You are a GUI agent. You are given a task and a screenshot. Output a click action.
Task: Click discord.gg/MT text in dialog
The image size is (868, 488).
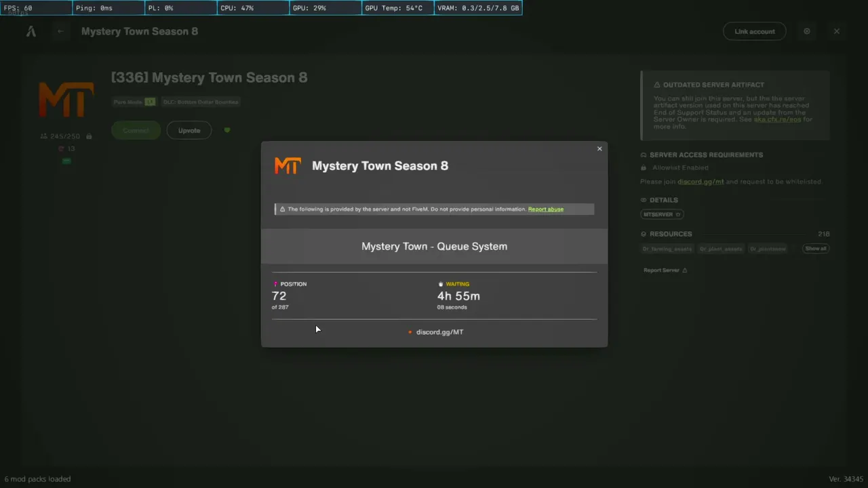click(x=440, y=332)
